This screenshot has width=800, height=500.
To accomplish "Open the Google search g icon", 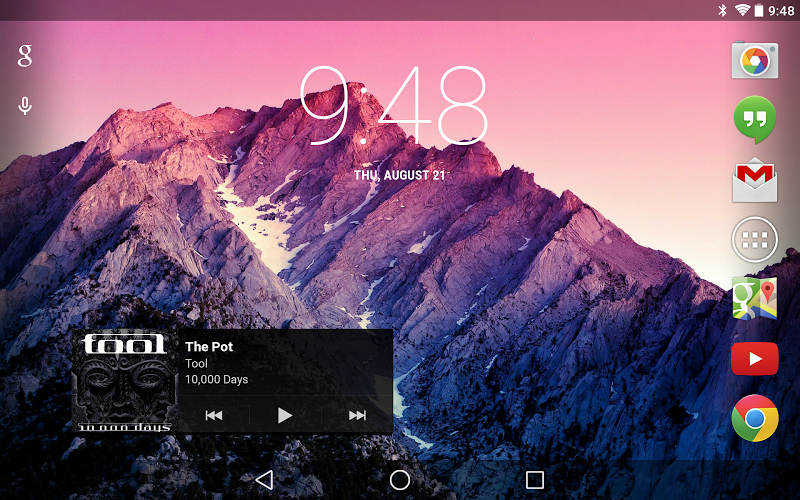I will point(24,56).
